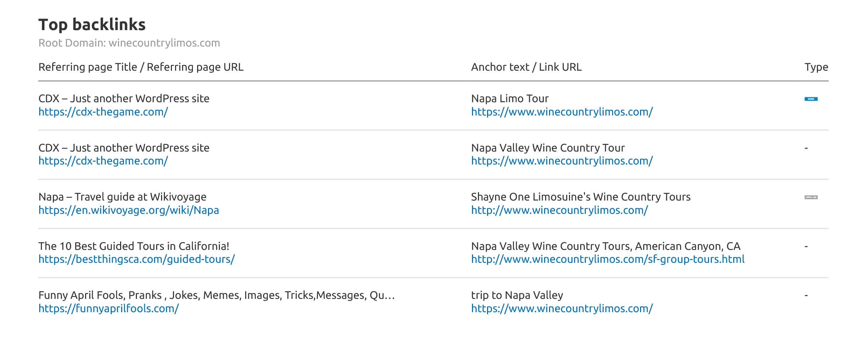Open the bestthingsca.com/guided-tours link
Image resolution: width=868 pixels, height=337 pixels.
137,259
